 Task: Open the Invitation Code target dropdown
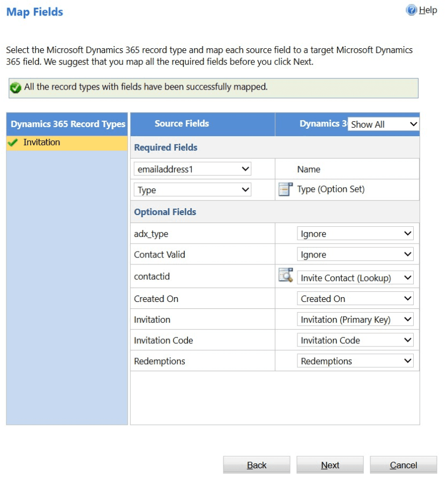click(355, 340)
